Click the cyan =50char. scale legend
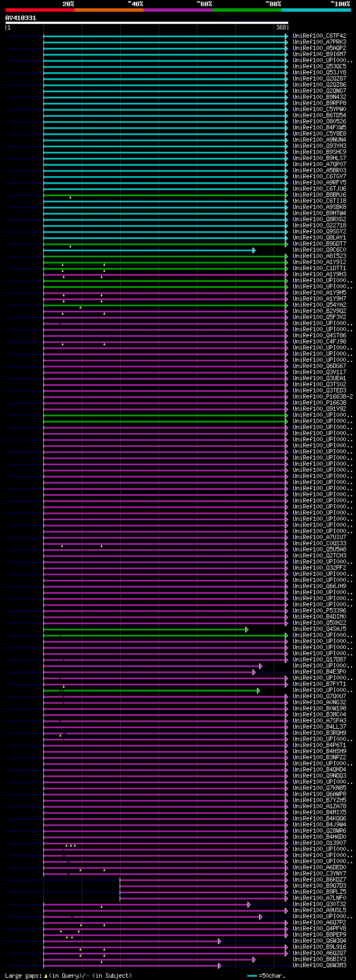This screenshot has width=356, height=980. coord(266,976)
